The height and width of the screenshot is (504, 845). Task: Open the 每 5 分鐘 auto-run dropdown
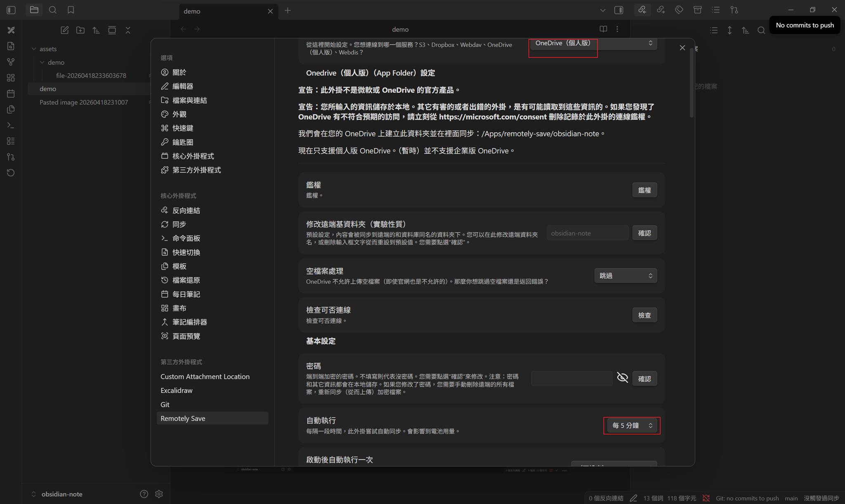tap(632, 425)
